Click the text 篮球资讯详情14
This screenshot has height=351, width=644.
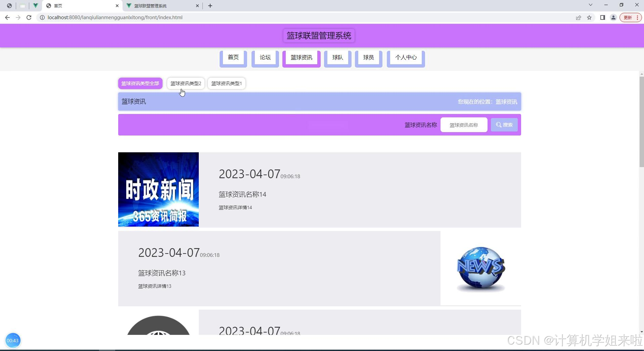pyautogui.click(x=235, y=207)
